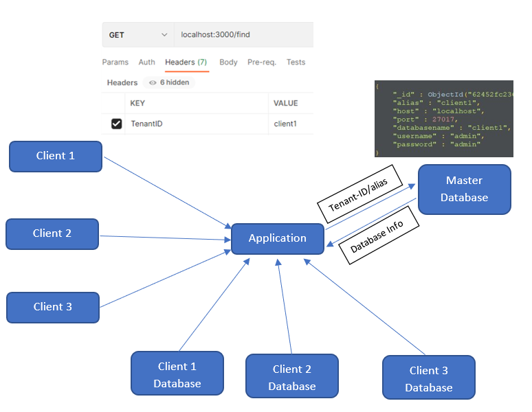This screenshot has width=532, height=412.
Task: Click the "port" : 27017 line
Action: [x=425, y=119]
